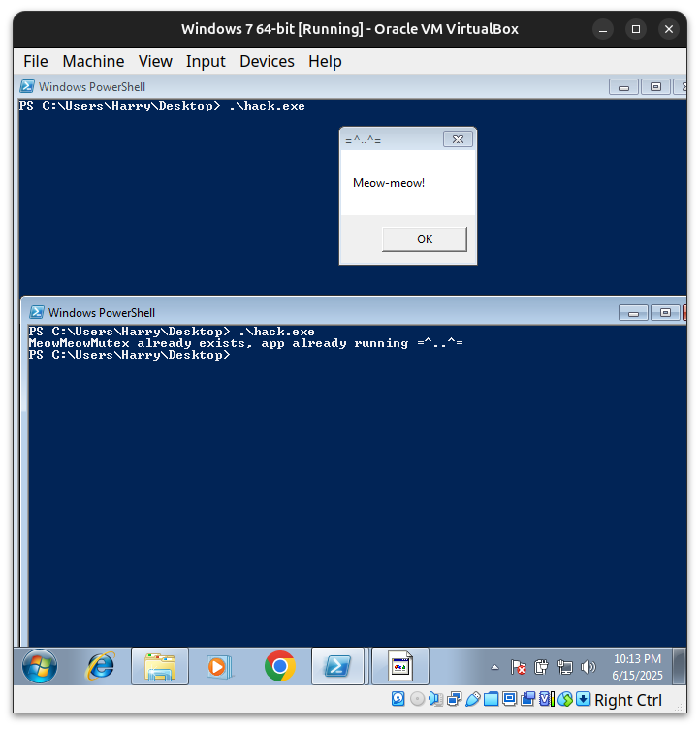Open the volume speaker tray icon
Screen dimensions: 700x729
coord(588,667)
